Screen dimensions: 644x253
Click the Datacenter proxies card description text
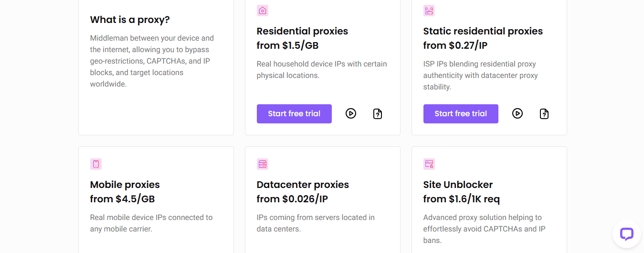click(x=316, y=223)
